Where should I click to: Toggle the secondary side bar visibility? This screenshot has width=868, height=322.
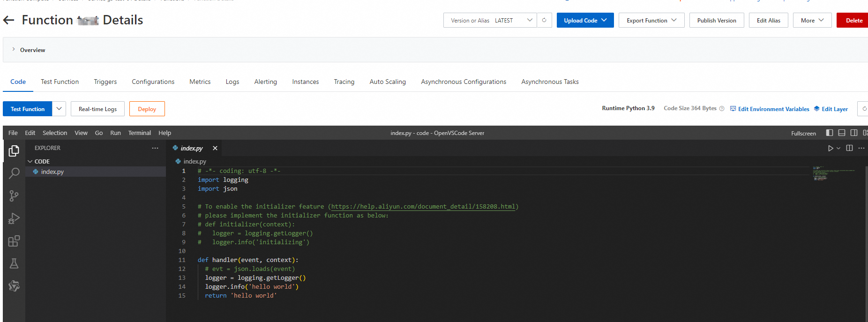(x=854, y=133)
